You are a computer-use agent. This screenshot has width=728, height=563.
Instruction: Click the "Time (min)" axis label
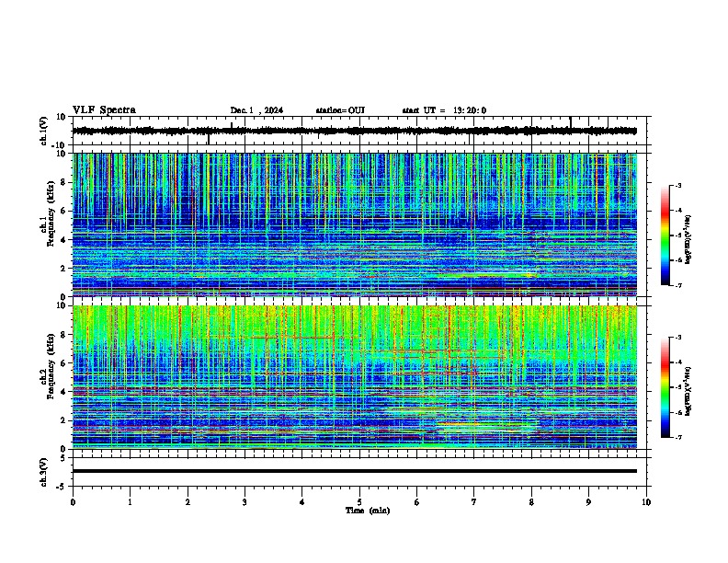pyautogui.click(x=368, y=511)
